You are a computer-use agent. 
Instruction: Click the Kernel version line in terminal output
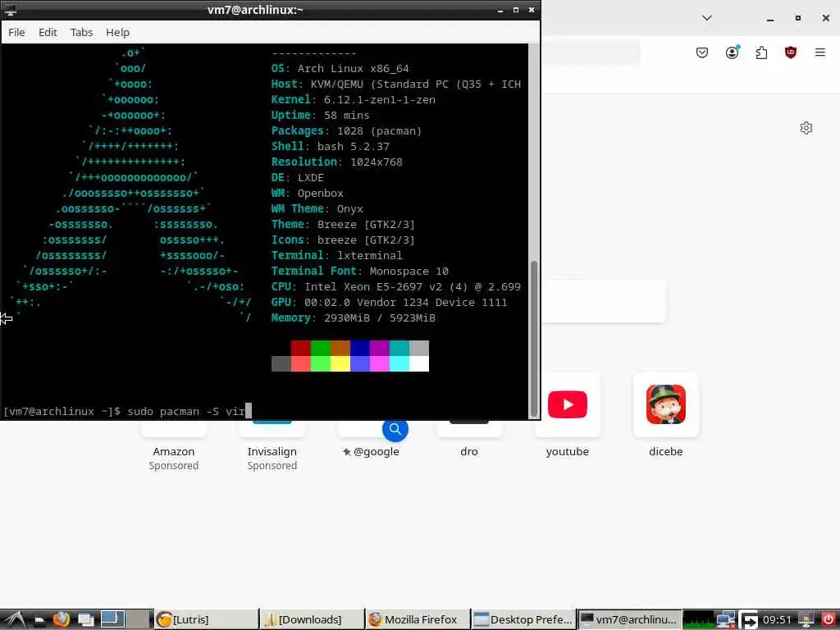pos(353,99)
